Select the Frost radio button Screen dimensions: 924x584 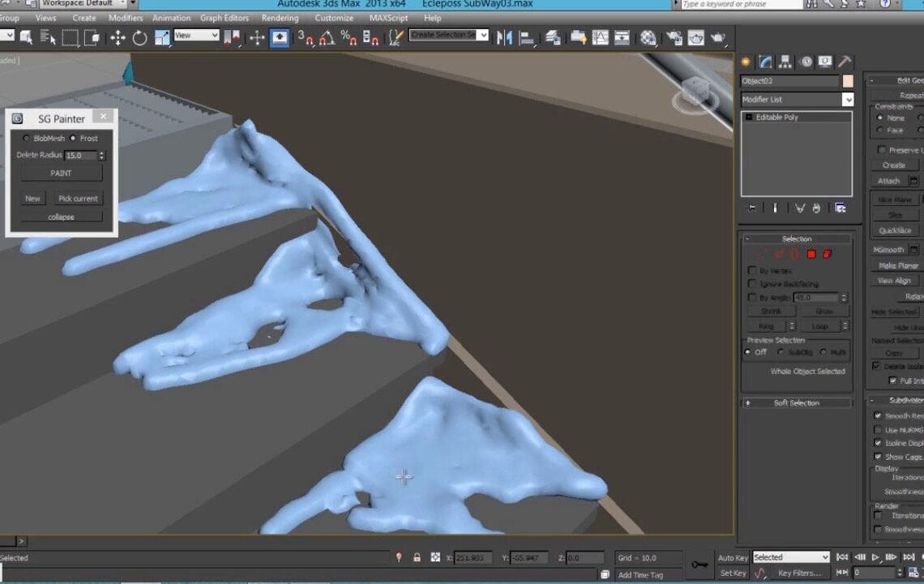[73, 139]
